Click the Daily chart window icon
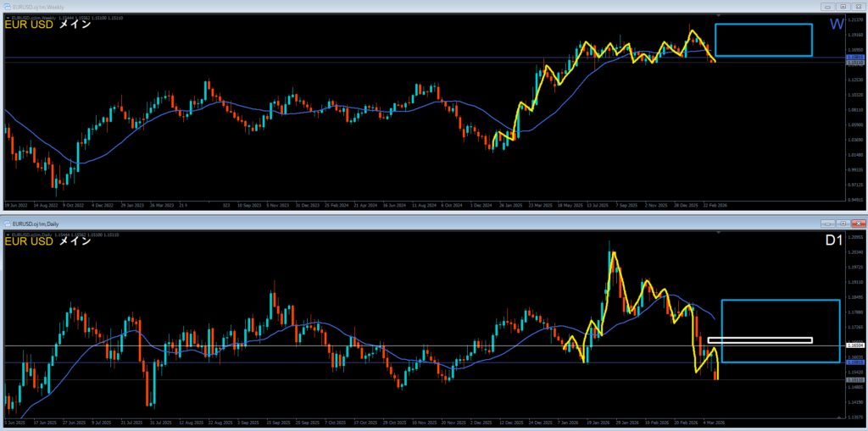 coord(8,223)
